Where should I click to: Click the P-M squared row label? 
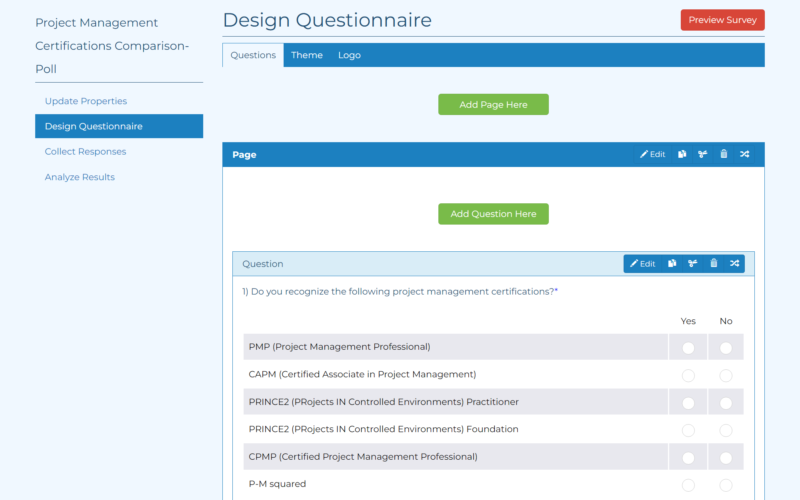pos(277,484)
